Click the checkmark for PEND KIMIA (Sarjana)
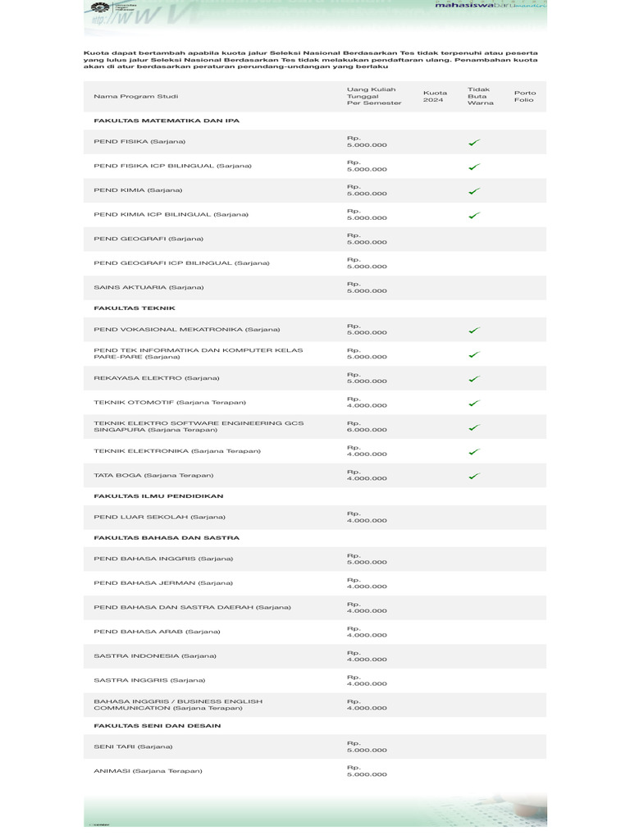 (x=474, y=191)
